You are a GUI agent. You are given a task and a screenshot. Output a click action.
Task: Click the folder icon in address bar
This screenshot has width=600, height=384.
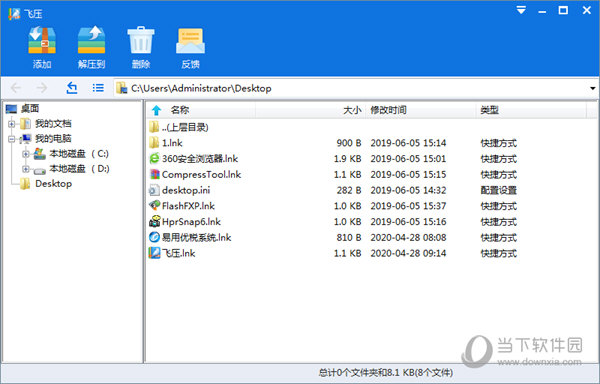(122, 88)
